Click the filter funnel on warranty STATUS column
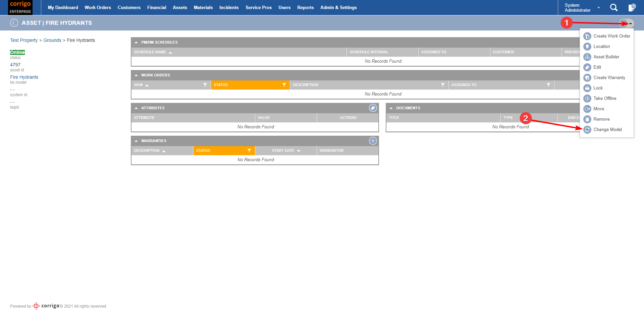The image size is (644, 314). pos(249,150)
